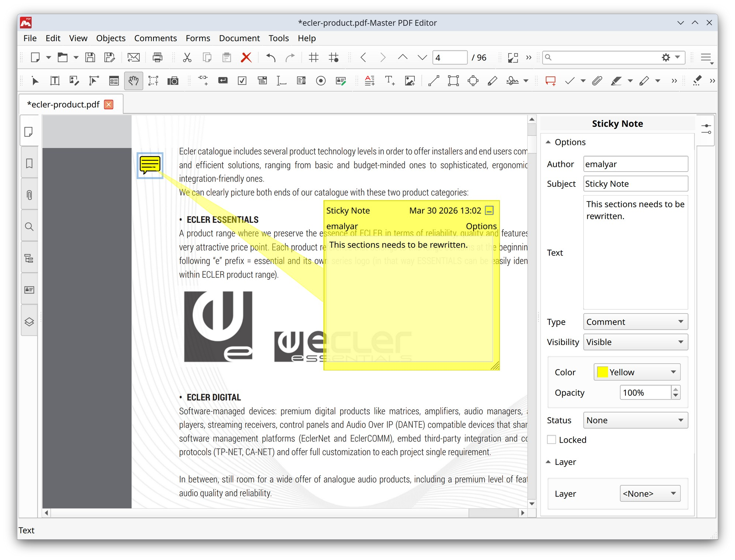Click the Snapshot camera tool
The width and height of the screenshot is (735, 560).
coord(173,81)
